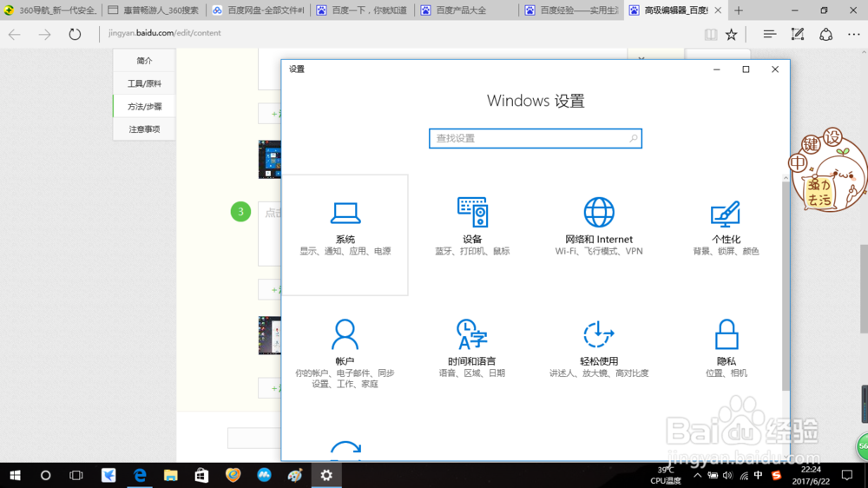Screen dimensions: 868x488
Task: Open a new browser tab with plus
Action: point(739,10)
